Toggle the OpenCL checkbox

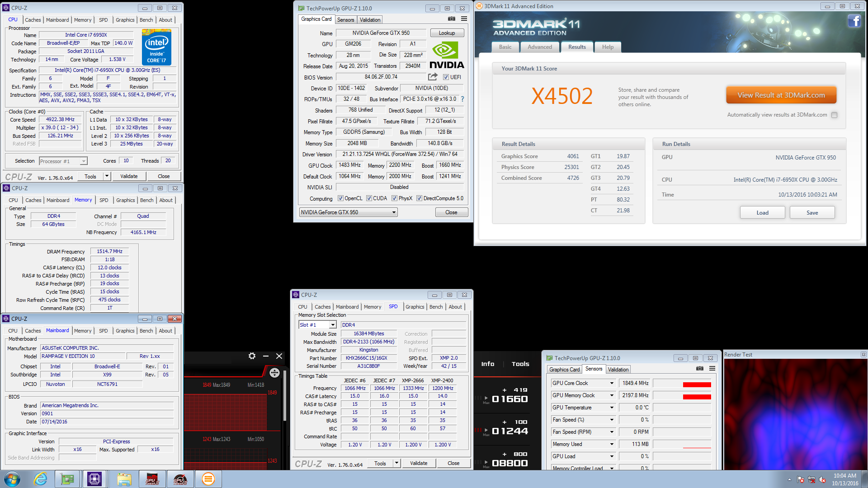[x=341, y=198]
